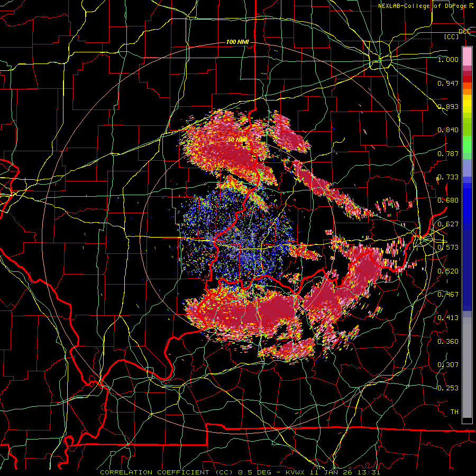
Task: Click the 0.573 legend value
Action: (448, 248)
